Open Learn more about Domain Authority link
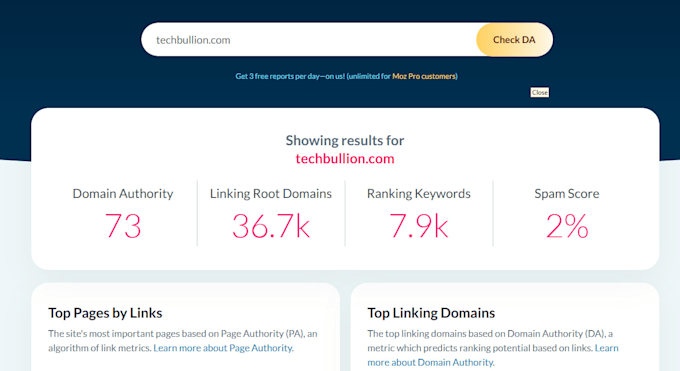The height and width of the screenshot is (371, 680). click(x=493, y=355)
